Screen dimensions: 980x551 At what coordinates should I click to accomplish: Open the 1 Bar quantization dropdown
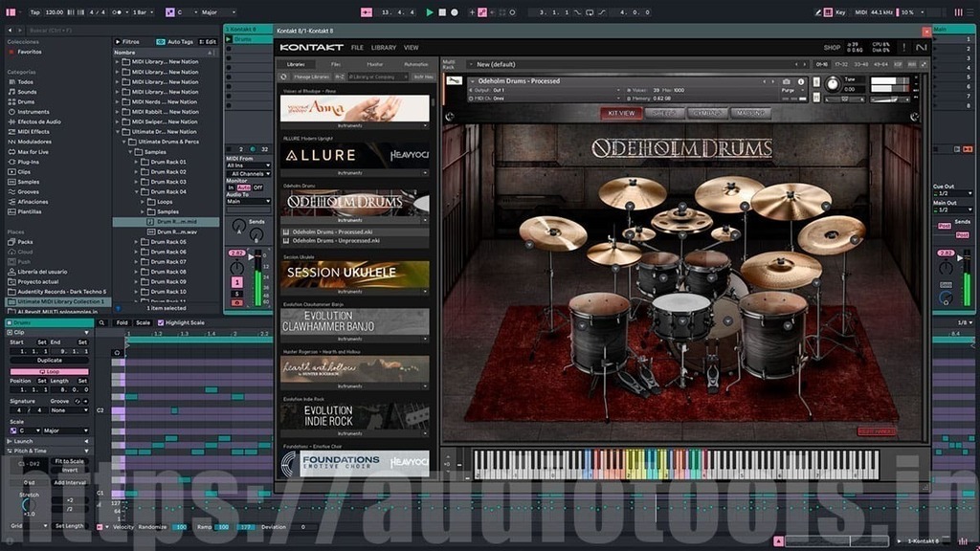[143, 11]
